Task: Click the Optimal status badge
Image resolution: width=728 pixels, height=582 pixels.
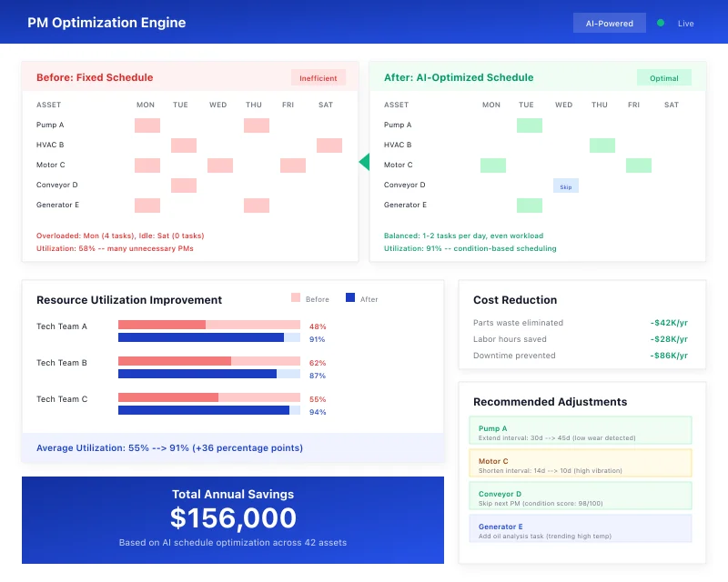Action: pyautogui.click(x=663, y=78)
